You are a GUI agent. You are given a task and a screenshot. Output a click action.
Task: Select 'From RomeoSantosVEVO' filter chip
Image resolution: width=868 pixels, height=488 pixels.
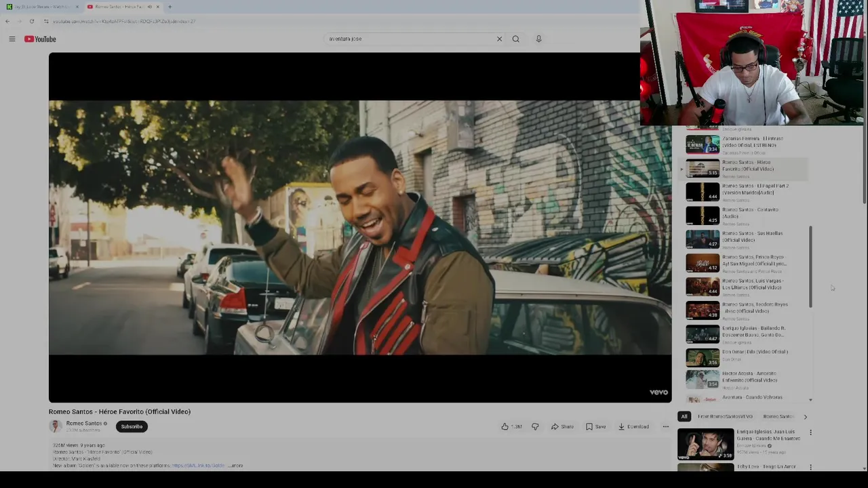coord(725,417)
